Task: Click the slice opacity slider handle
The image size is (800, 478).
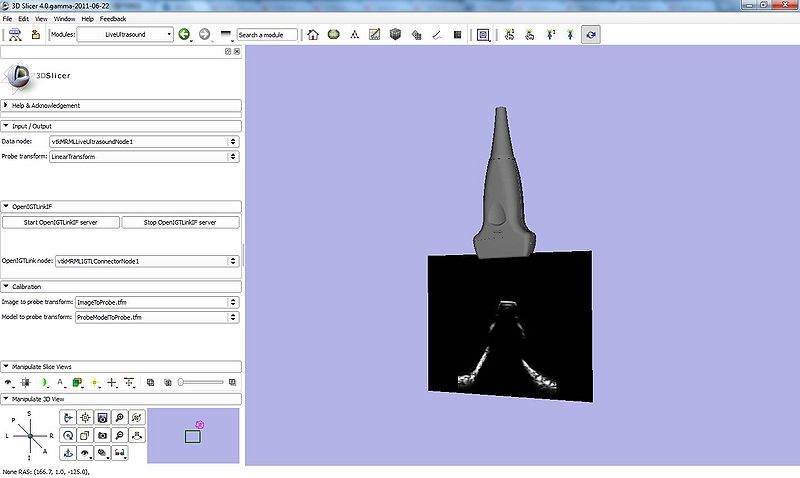Action: [181, 382]
